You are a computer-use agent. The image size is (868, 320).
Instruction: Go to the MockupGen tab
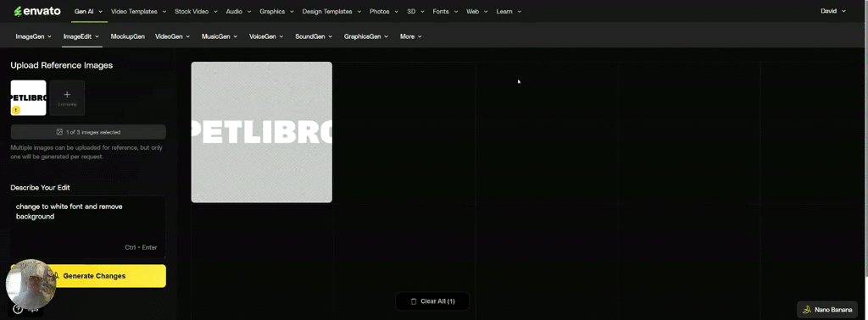pos(127,36)
